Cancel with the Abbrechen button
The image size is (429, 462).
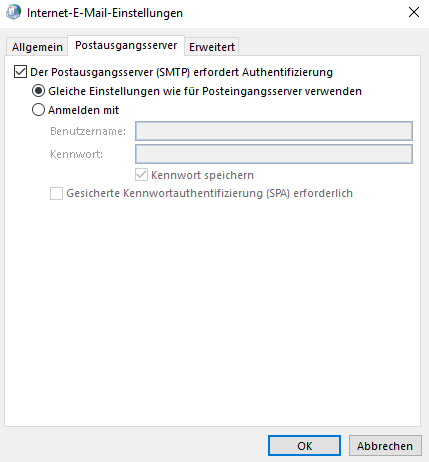(x=385, y=446)
